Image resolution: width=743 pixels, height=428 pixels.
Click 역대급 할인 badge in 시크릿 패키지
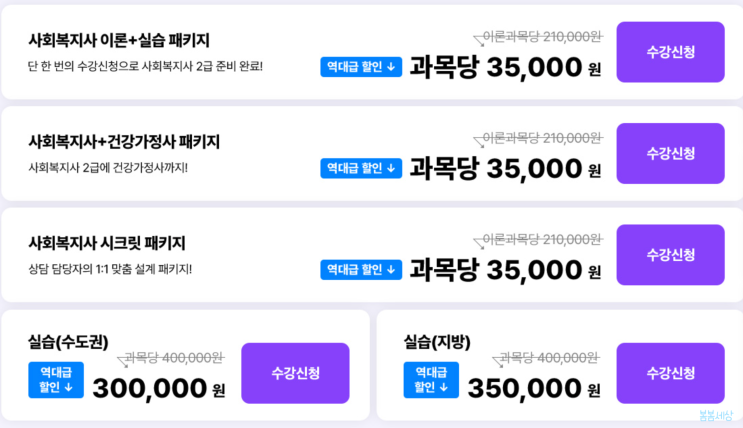pos(361,269)
